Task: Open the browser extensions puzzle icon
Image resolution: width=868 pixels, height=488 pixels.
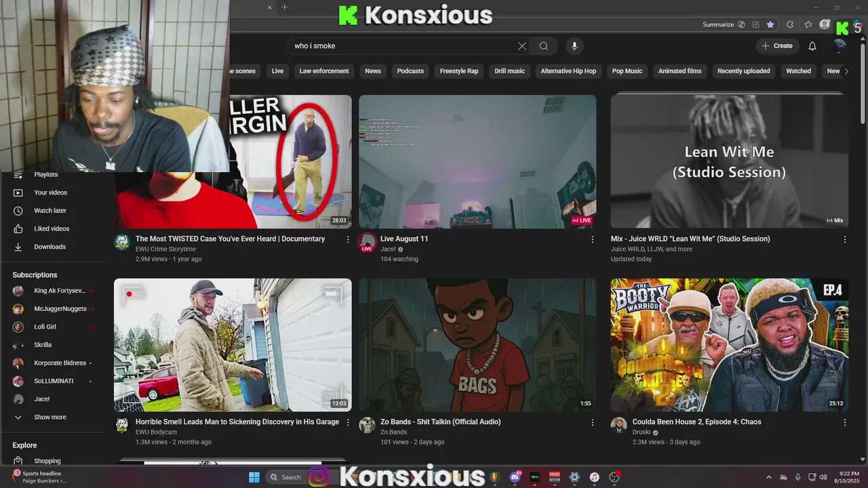Action: pos(790,24)
